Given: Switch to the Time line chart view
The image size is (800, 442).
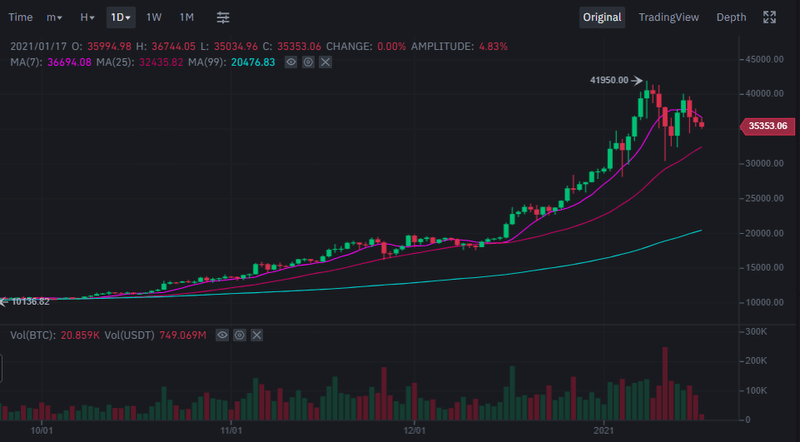Looking at the screenshot, I should [x=20, y=17].
